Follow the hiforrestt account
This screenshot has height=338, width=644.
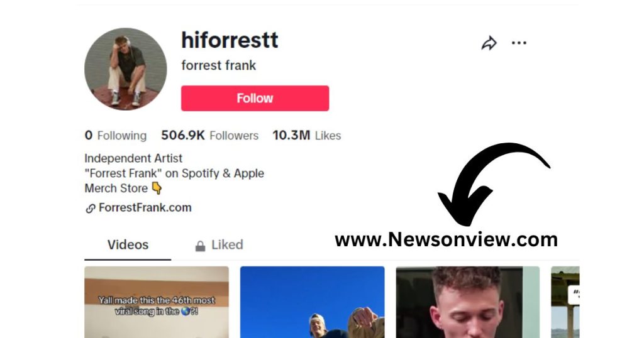click(255, 98)
